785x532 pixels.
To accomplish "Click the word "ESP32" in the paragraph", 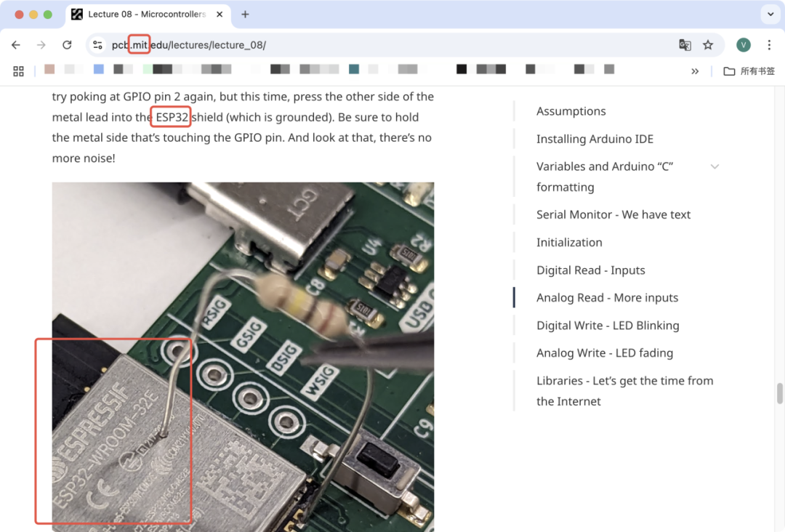I will [172, 117].
